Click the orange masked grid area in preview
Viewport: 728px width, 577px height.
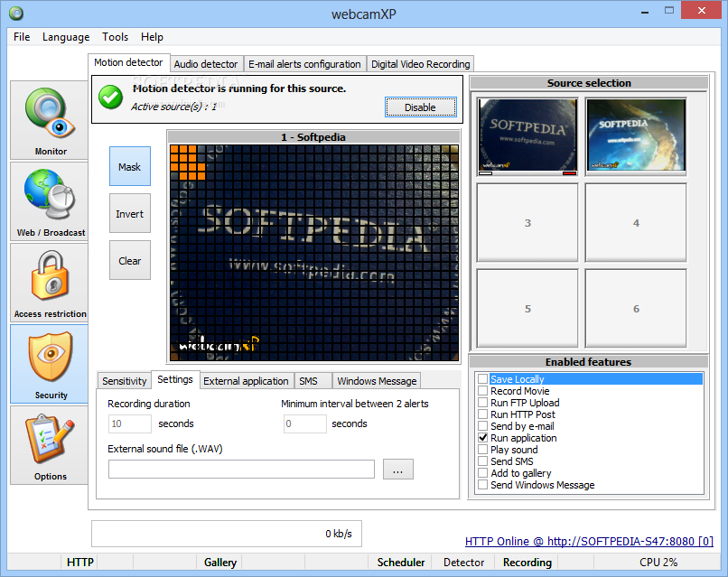coord(188,162)
